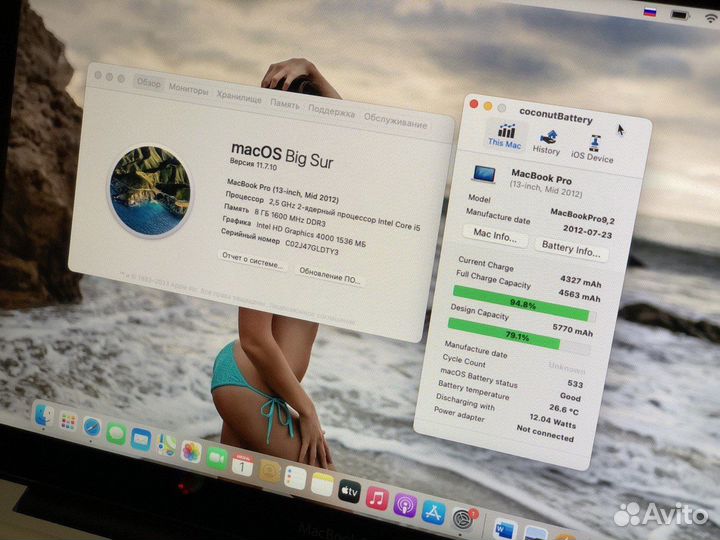Launch Microsoft Word from the dock
Screen dimensions: 720x540
(x=505, y=530)
